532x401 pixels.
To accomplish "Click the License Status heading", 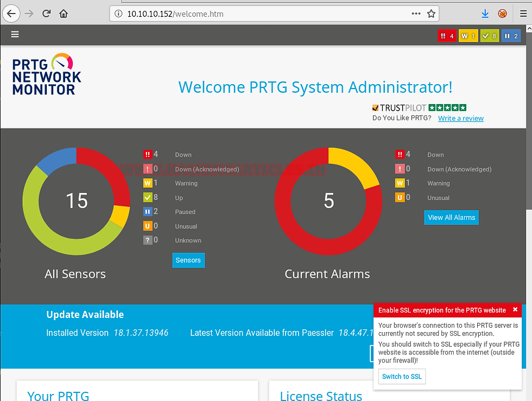I will click(321, 396).
